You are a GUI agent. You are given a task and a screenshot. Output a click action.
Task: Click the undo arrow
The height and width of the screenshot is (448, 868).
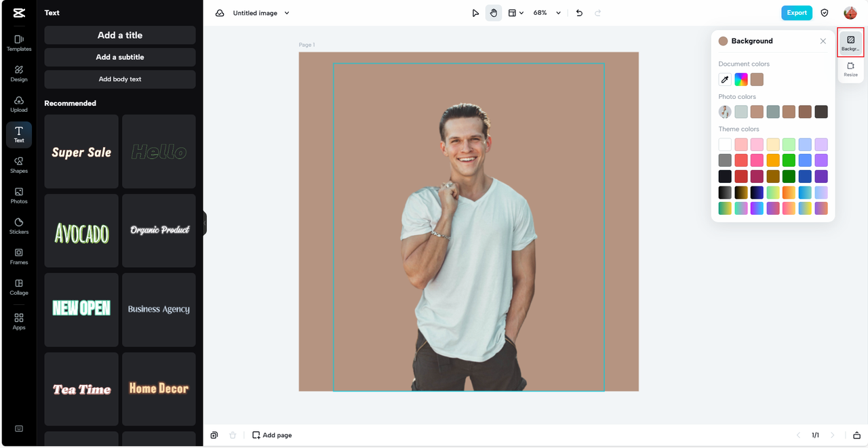[x=579, y=13]
